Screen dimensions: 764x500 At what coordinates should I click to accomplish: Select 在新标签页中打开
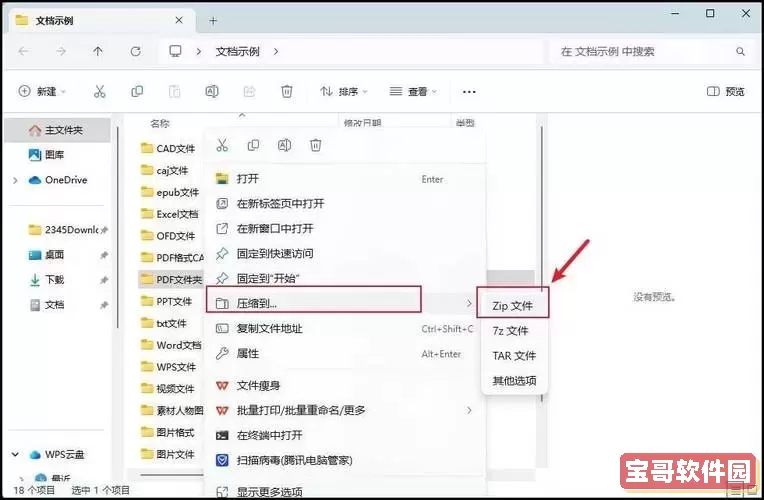tap(344, 204)
